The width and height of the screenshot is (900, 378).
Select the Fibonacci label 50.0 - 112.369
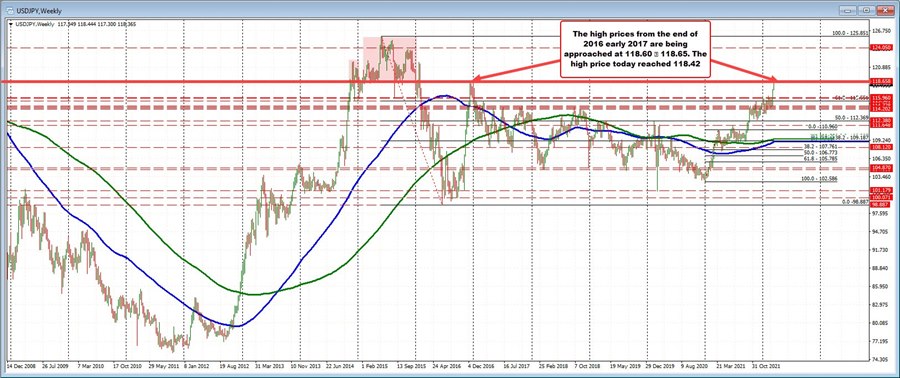pos(852,118)
